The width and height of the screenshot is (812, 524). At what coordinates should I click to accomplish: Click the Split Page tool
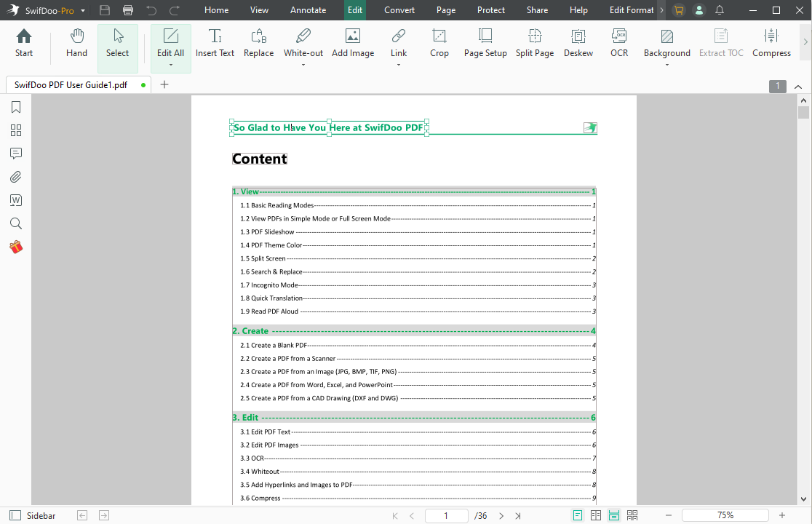point(535,44)
